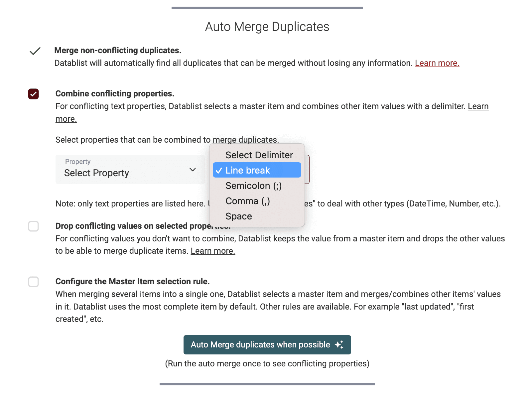Enable Configure the Master Item selection rule
Screen dimensions: 532x393
[33, 282]
